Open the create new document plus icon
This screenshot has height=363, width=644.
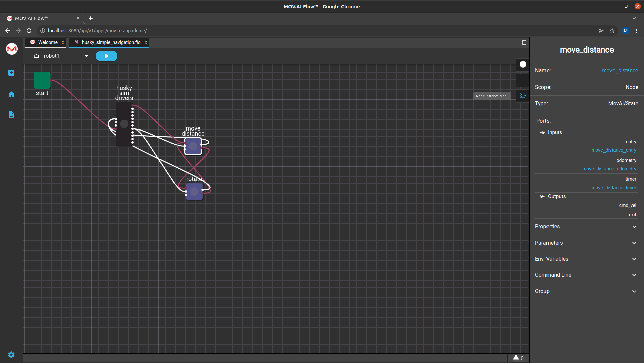[11, 73]
